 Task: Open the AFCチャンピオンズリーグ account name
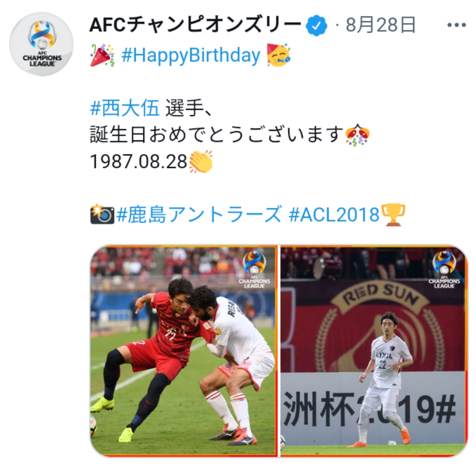[195, 25]
